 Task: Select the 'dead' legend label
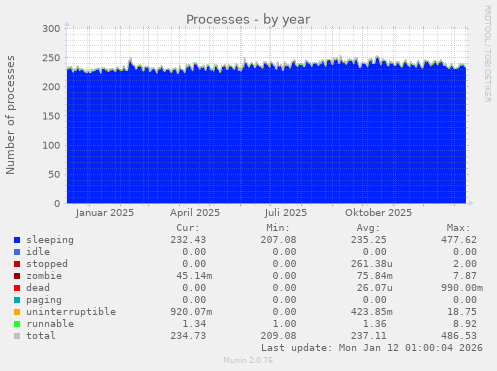tap(38, 287)
